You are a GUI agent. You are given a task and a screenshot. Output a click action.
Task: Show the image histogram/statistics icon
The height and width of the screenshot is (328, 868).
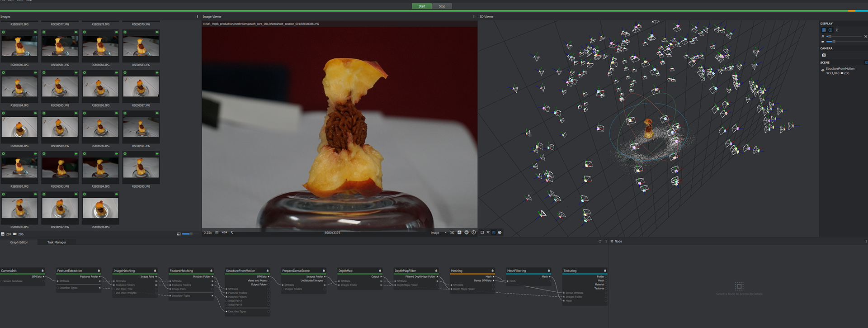[x=459, y=233]
